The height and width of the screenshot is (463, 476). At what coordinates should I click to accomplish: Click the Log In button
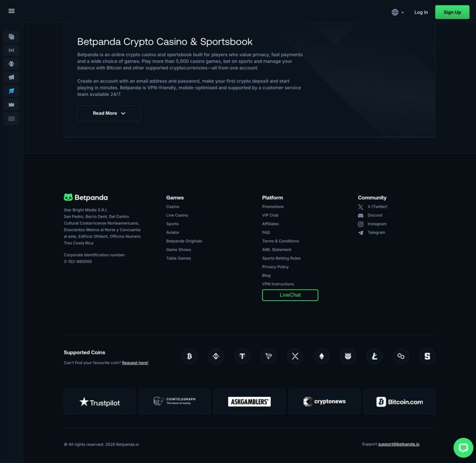coord(421,12)
